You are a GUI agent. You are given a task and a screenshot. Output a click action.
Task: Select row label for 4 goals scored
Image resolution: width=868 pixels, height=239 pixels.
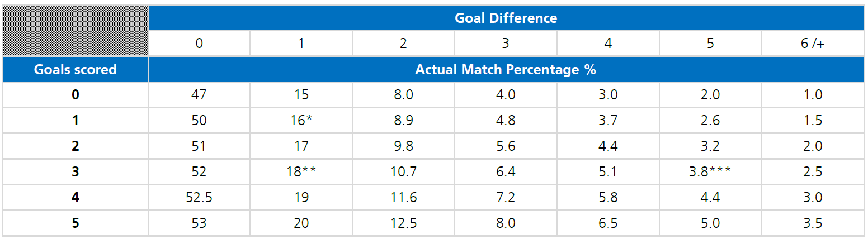point(76,198)
